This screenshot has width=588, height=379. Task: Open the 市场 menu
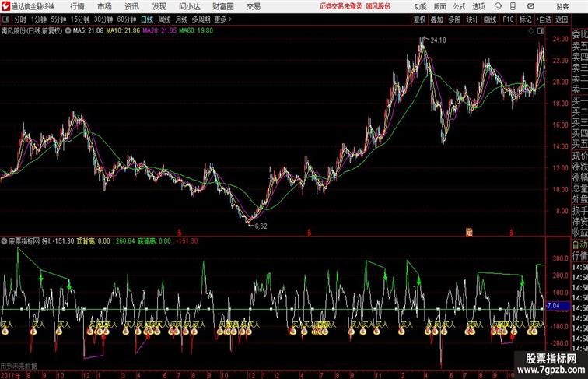pyautogui.click(x=104, y=6)
